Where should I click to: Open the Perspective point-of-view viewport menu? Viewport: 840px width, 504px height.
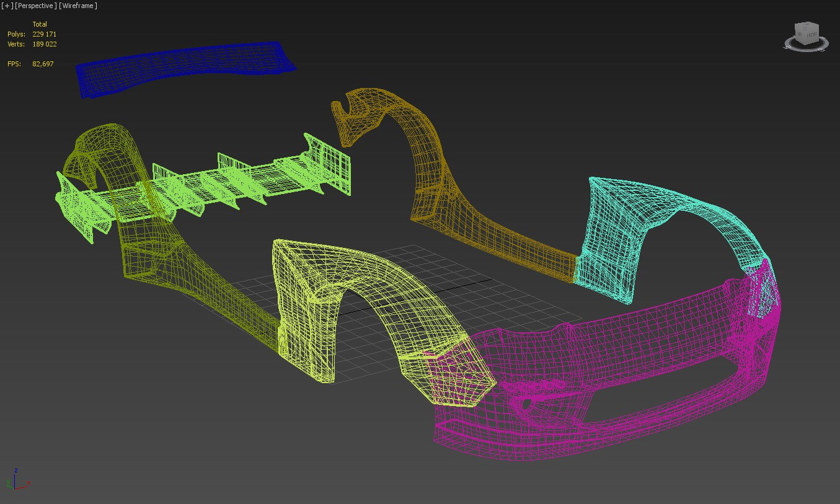(x=36, y=6)
